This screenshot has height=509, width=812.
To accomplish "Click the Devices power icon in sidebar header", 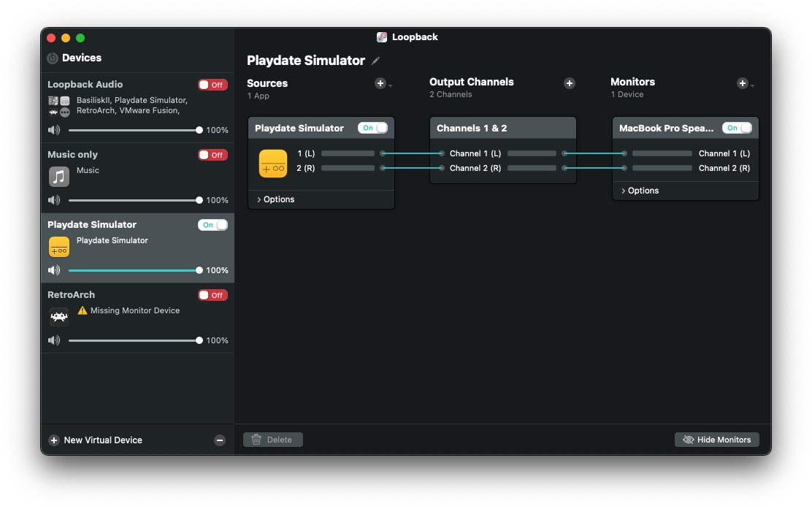I will pos(53,58).
